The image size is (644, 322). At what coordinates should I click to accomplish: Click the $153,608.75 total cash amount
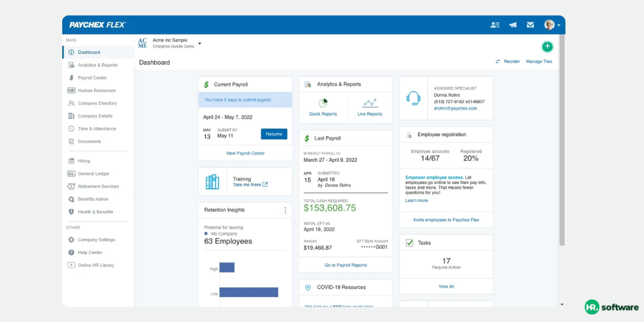[x=330, y=208]
